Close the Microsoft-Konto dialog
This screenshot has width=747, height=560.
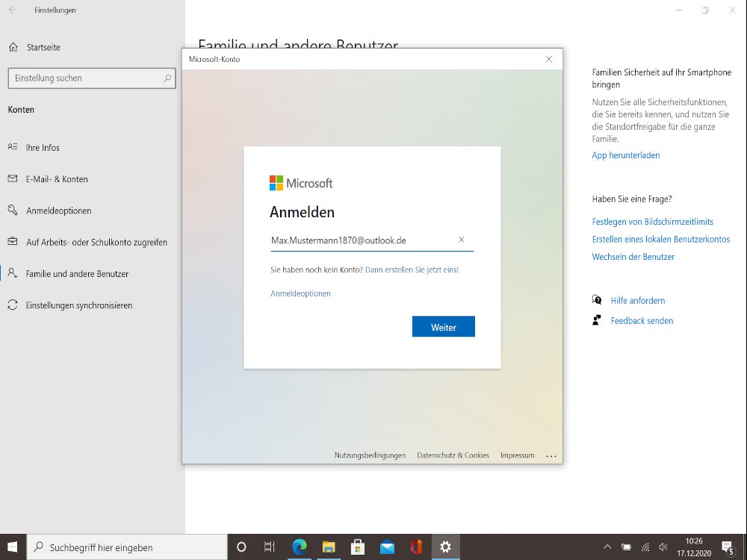[x=549, y=59]
